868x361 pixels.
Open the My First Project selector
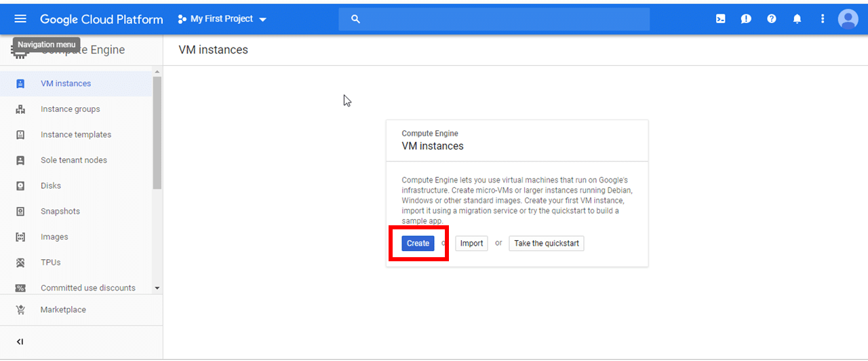click(222, 19)
